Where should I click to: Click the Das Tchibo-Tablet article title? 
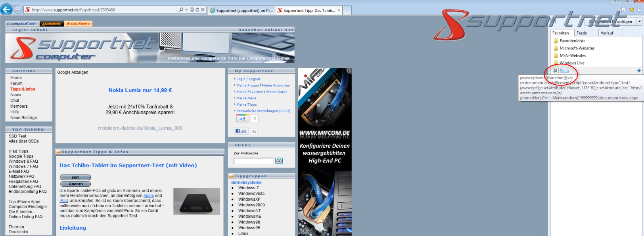click(x=128, y=165)
